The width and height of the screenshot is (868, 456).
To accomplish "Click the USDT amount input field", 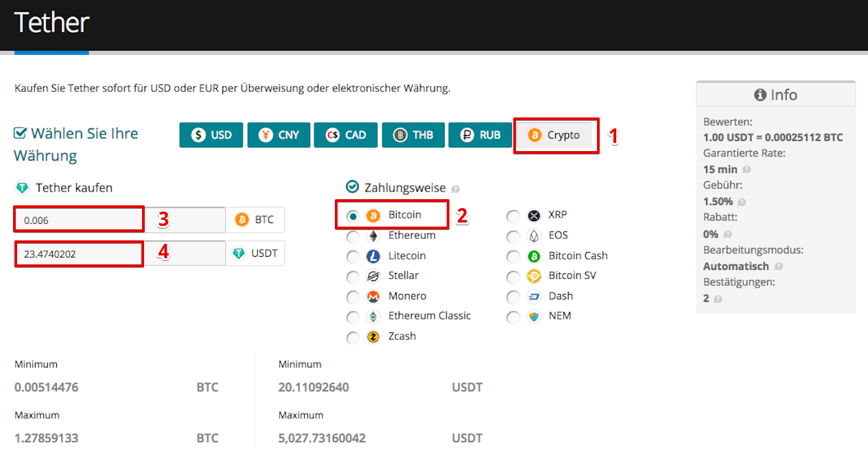I will (120, 254).
